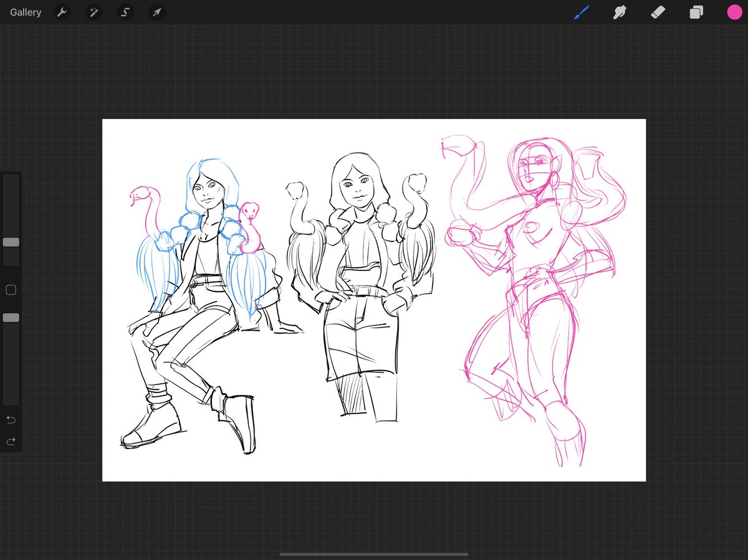This screenshot has height=560, width=748.
Task: Open the Actions wrench menu
Action: click(x=62, y=12)
